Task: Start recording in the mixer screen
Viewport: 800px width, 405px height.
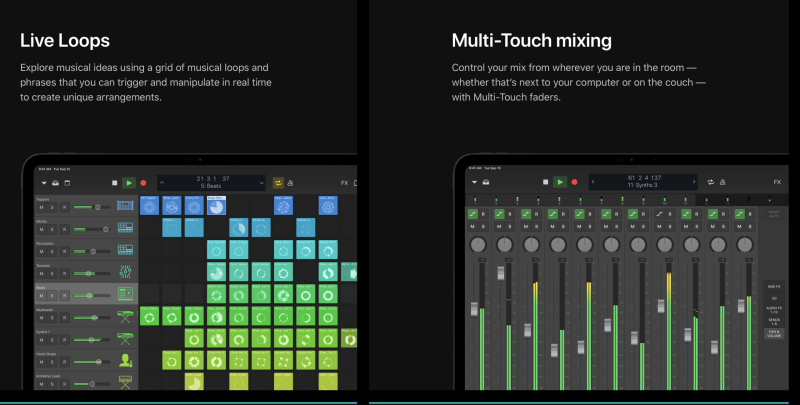Action: (574, 182)
